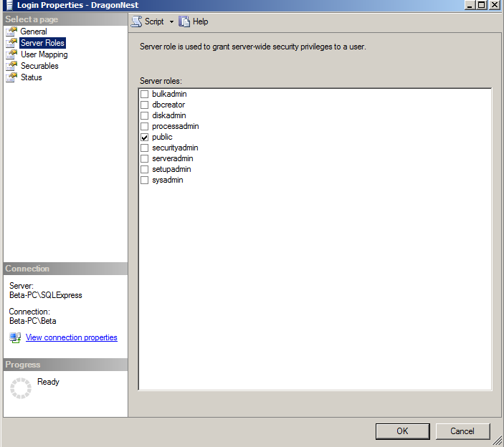Uncheck the public role checkbox
Screen dimensions: 504x447
(x=145, y=137)
